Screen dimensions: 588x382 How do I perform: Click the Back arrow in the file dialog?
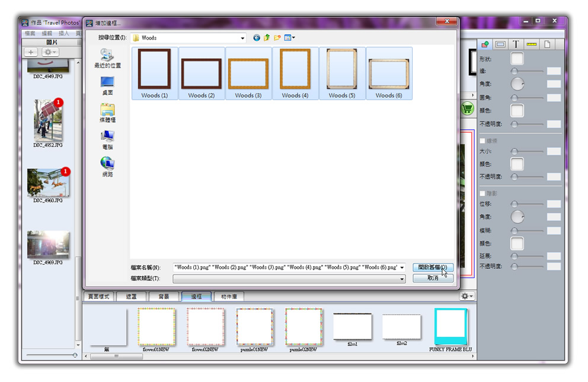[x=257, y=38]
